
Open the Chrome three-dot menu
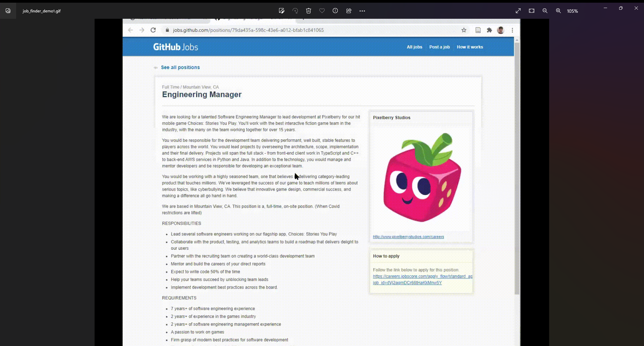[x=513, y=30]
